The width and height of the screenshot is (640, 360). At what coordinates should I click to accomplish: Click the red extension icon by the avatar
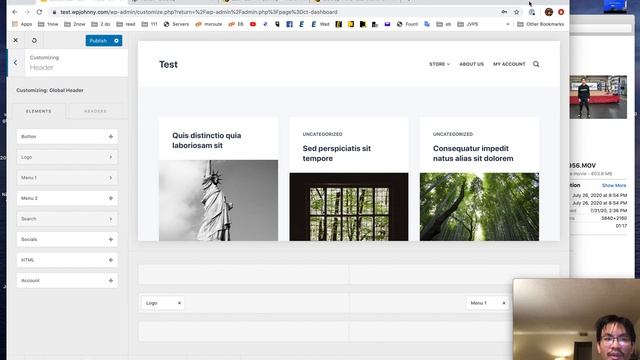click(x=561, y=12)
